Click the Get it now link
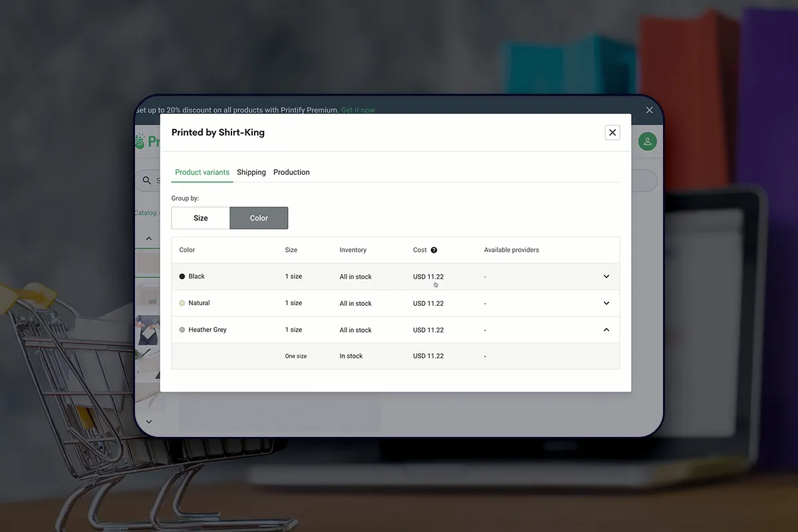Screen dimensions: 798x532 coord(358,110)
